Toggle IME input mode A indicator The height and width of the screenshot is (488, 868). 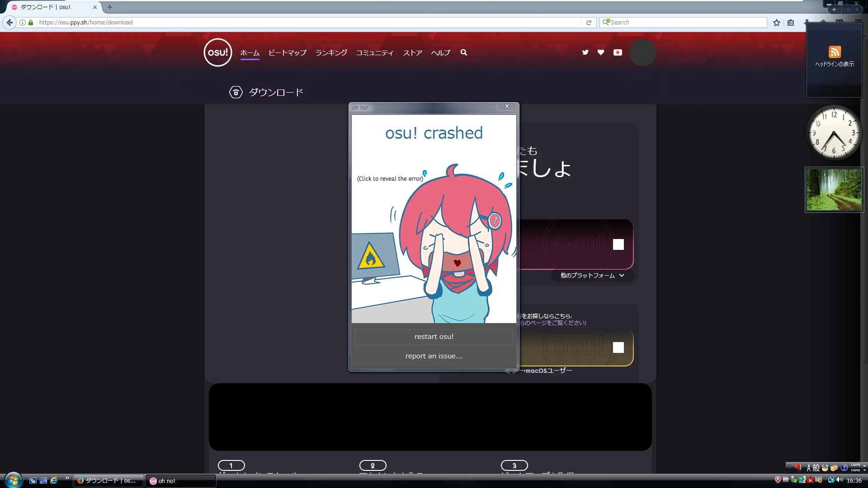pyautogui.click(x=809, y=468)
